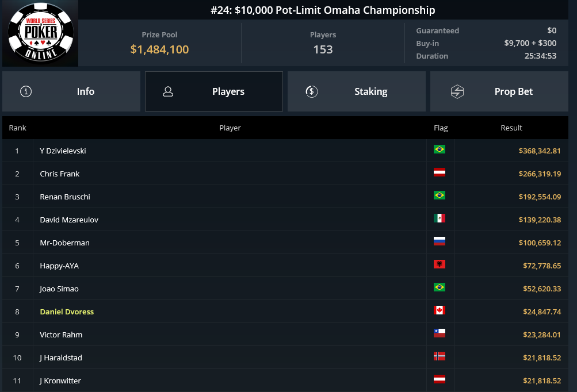Image resolution: width=577 pixels, height=392 pixels.
Task: Open the Prop Bet tab
Action: point(499,91)
